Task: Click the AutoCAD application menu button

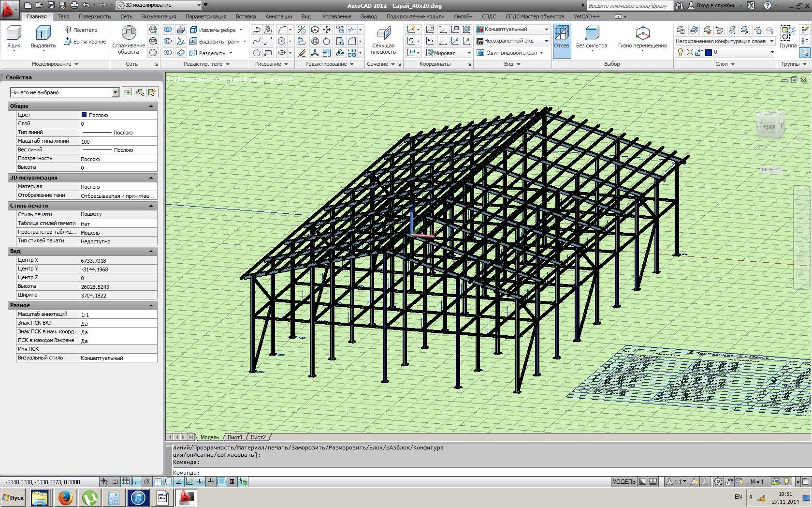Action: click(x=9, y=9)
